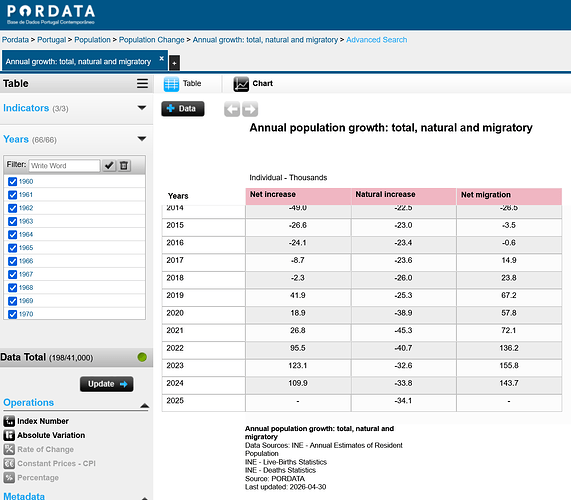Switch to the Table view tab
Viewport: 571px width, 500px height.
(182, 84)
